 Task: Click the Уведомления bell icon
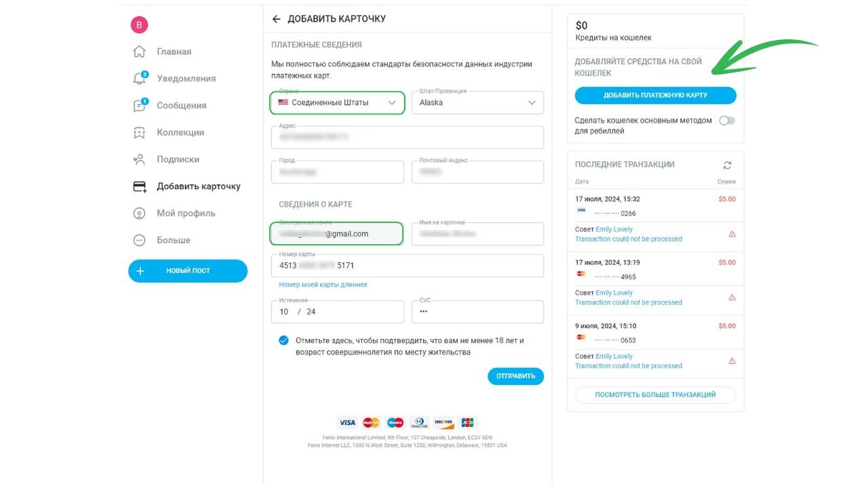[x=139, y=79]
